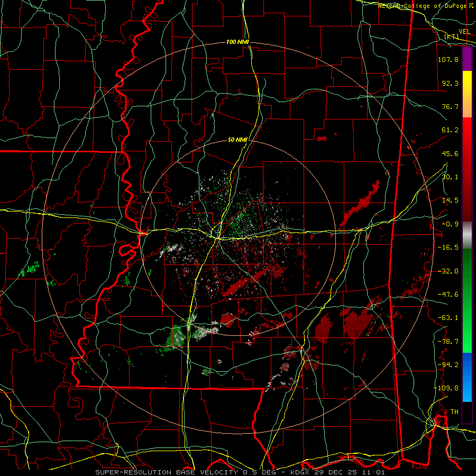This screenshot has height=476, width=476.
Task: Click the 76.7 velocity scale value
Action: pos(450,106)
